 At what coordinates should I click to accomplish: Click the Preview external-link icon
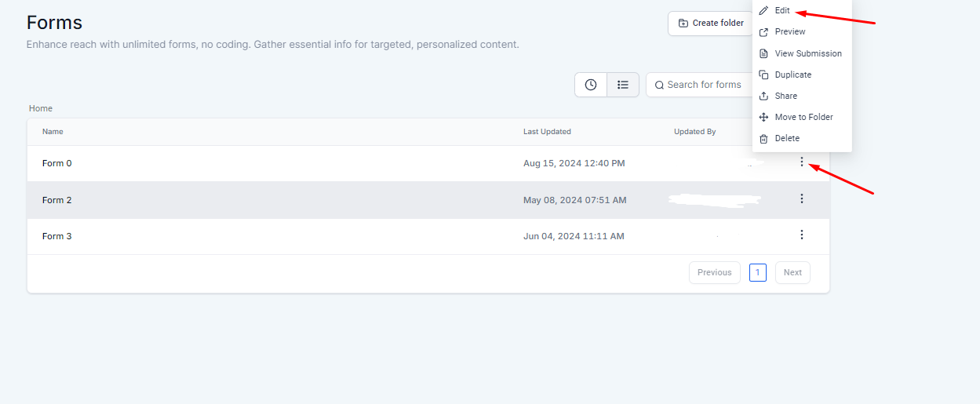[763, 32]
